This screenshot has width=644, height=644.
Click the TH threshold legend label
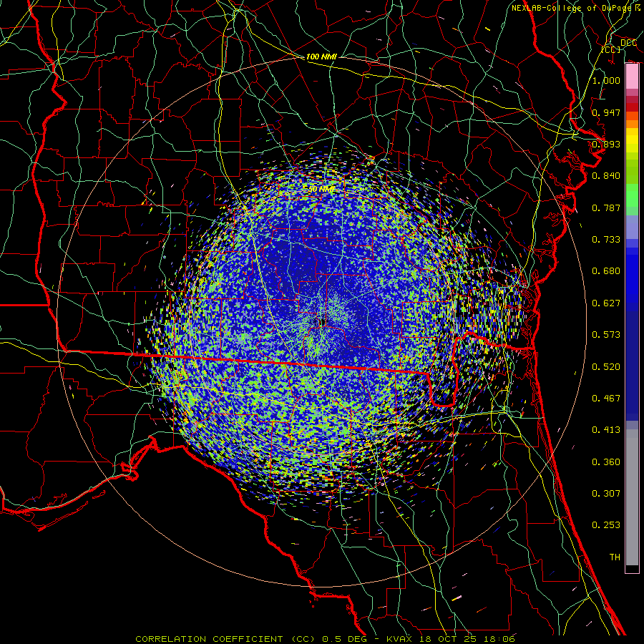615,557
